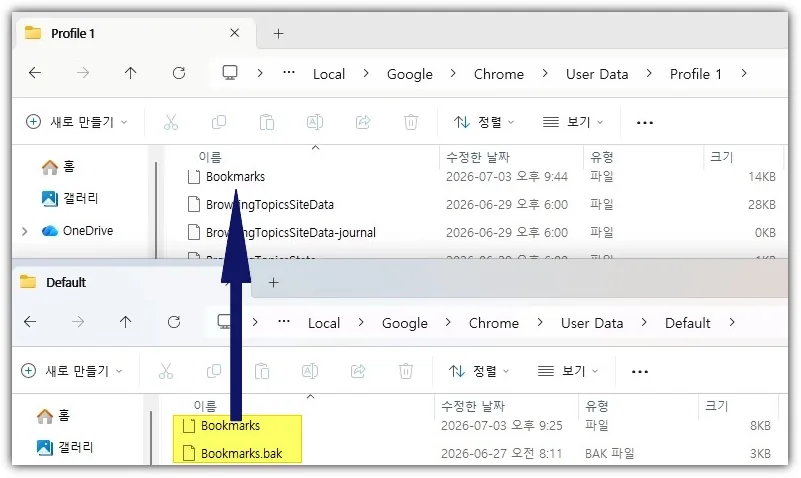Open more options ellipsis in Default window toolbar
This screenshot has height=478, width=801.
pyautogui.click(x=640, y=372)
